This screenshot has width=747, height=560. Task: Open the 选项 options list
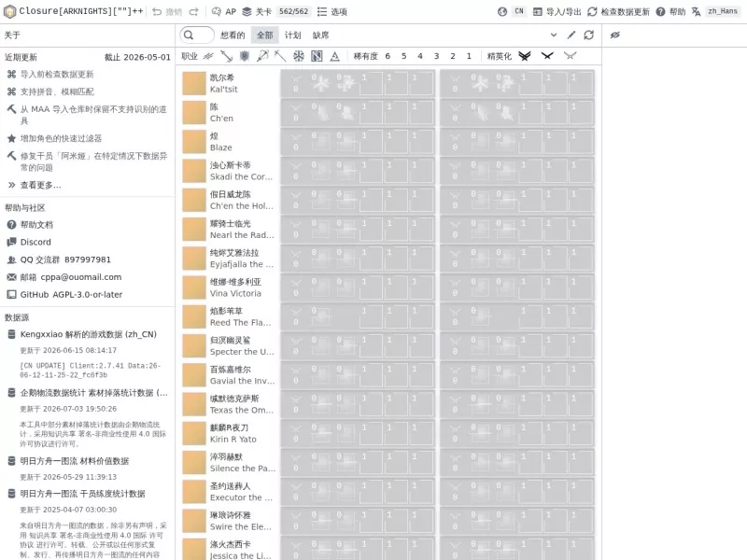[332, 12]
